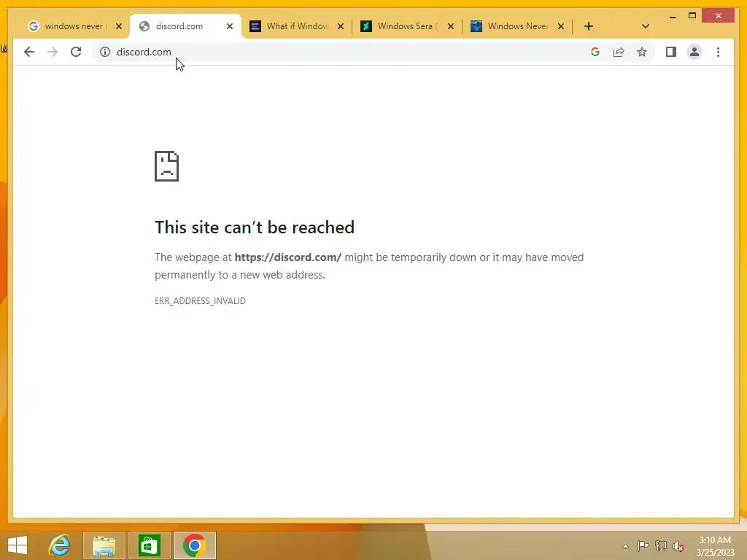
Task: Expand the tab search dropdown arrow
Action: pyautogui.click(x=646, y=26)
